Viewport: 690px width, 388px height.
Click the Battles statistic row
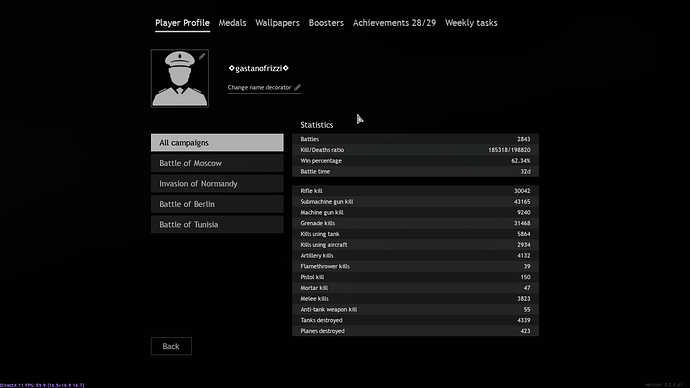(415, 139)
